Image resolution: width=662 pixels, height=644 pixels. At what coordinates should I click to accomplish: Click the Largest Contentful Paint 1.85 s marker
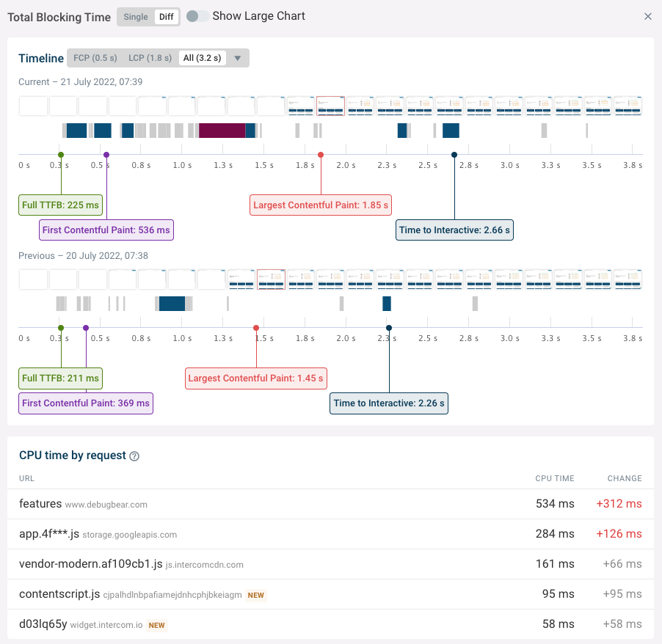click(x=320, y=205)
